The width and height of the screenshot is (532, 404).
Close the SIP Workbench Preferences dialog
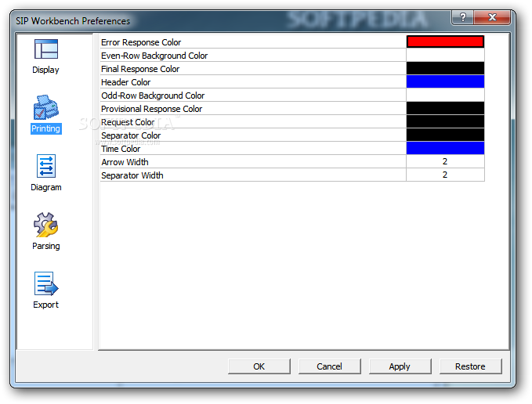point(492,17)
